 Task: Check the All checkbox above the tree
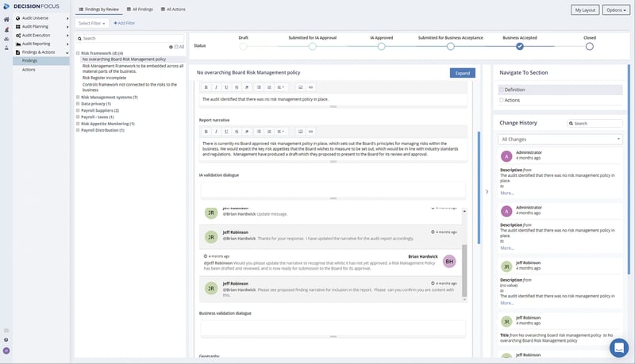176,47
